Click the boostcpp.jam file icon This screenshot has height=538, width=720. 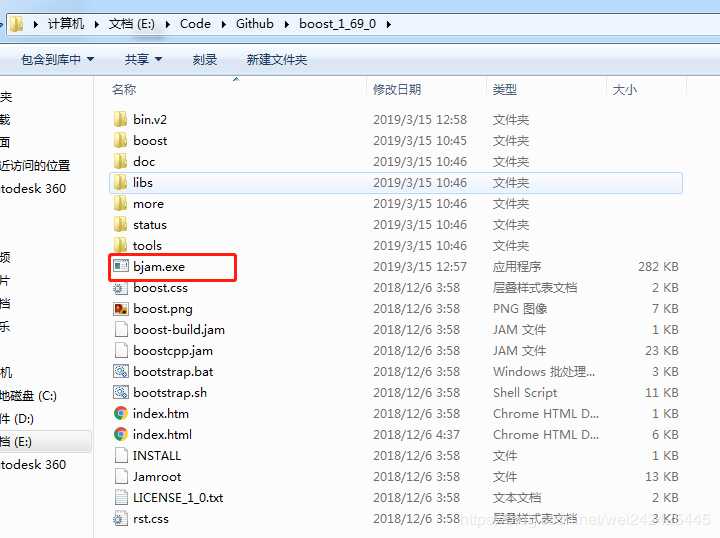pos(121,351)
